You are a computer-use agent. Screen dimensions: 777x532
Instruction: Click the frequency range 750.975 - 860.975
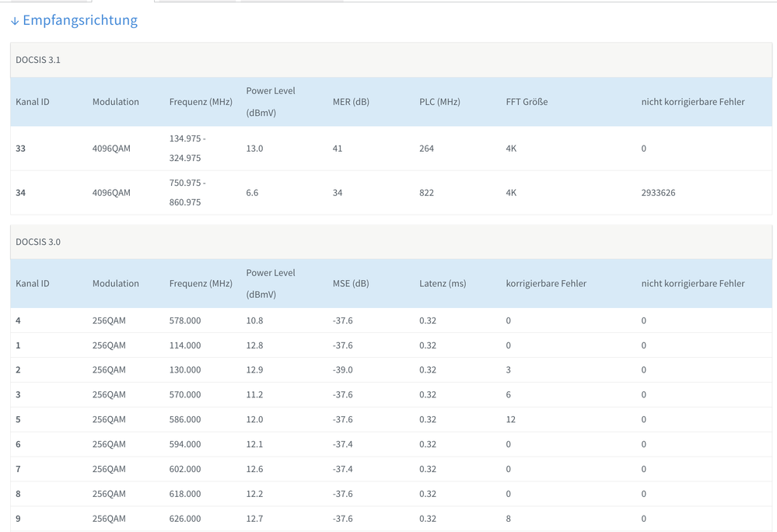point(187,192)
